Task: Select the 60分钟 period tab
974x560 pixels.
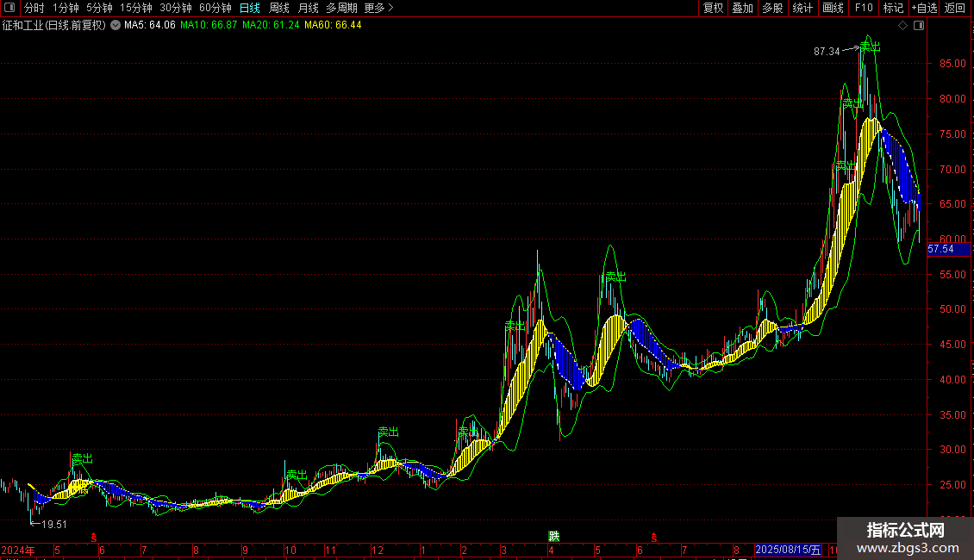Action: click(215, 8)
